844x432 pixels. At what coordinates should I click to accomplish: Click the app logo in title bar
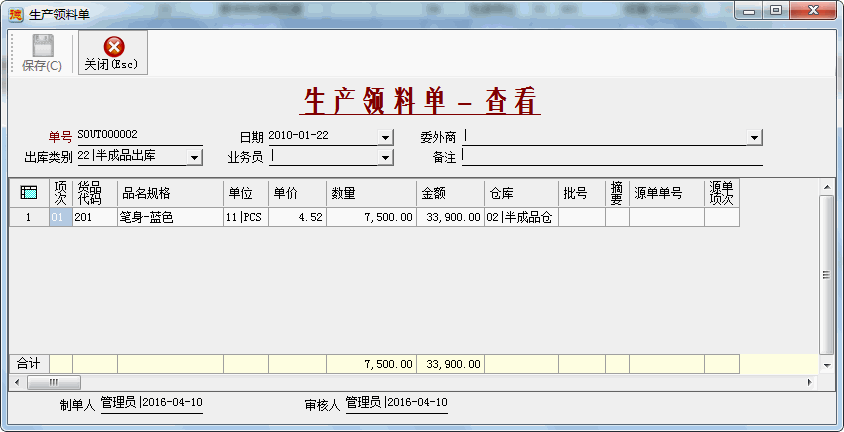pos(17,14)
